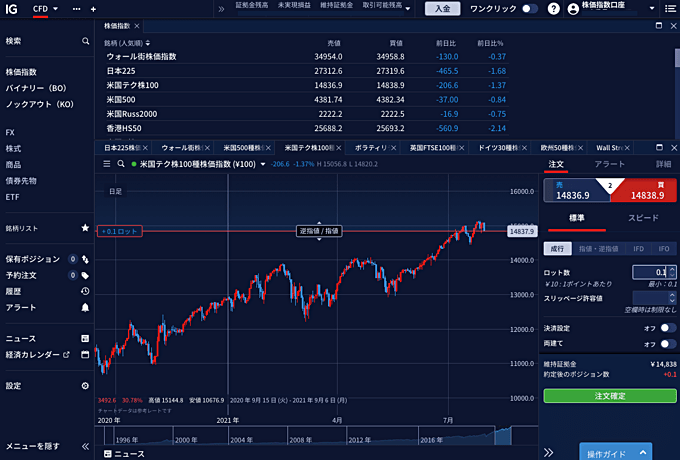Click the chart timeline range navigator handle
This screenshot has height=460, width=680.
coord(503,435)
